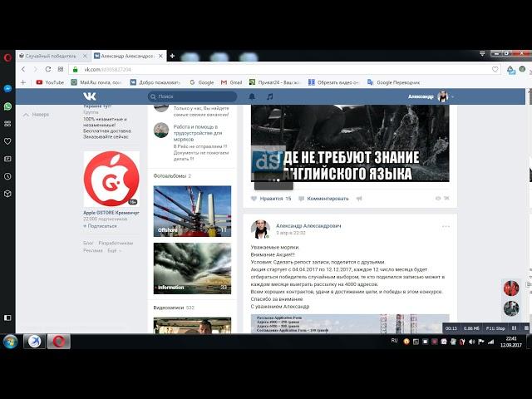Open Добро пожаловать bookmark
Image resolution: width=532 pixels, height=399 pixels.
155,82
